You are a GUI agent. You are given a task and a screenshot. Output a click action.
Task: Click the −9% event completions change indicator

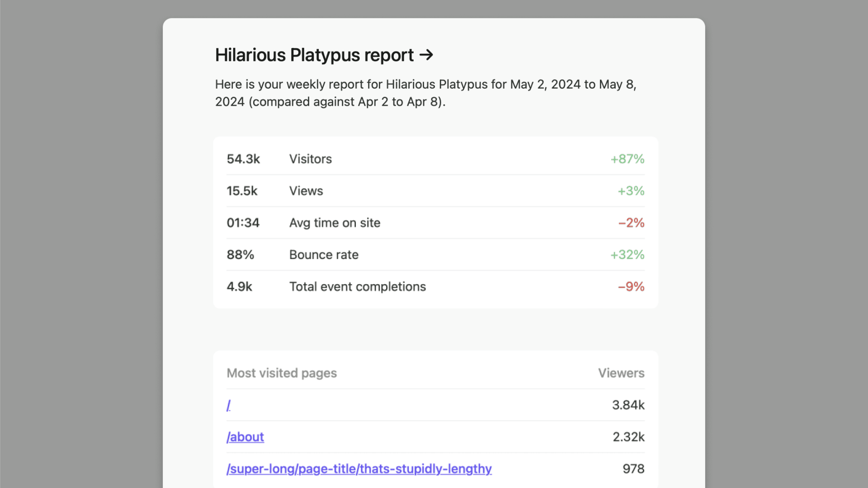(x=631, y=286)
